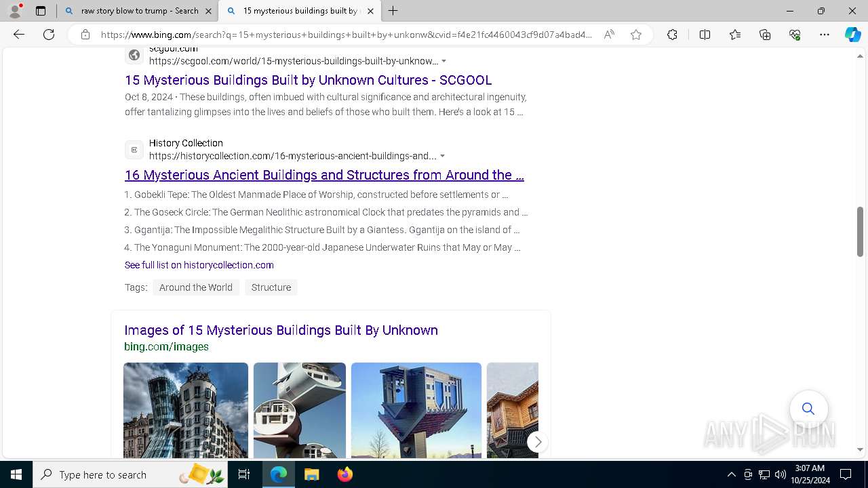Click the taskbar search box
Image resolution: width=868 pixels, height=488 pixels.
[130, 474]
